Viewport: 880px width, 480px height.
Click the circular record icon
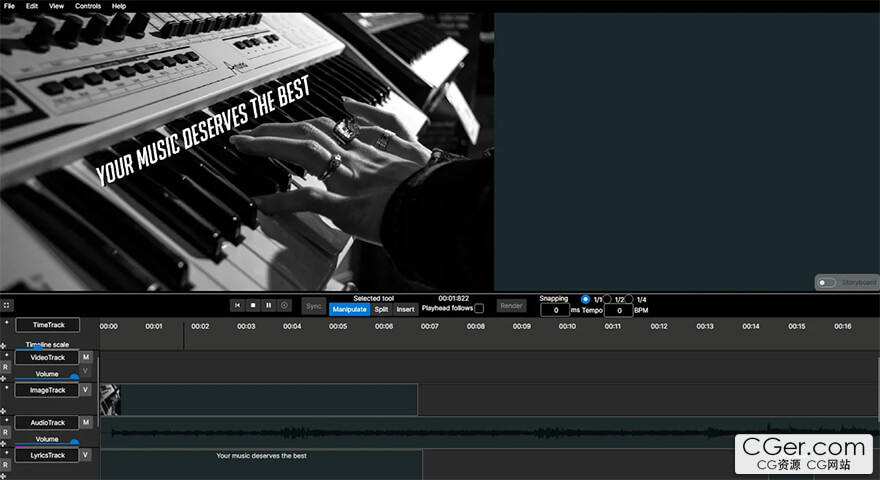[x=285, y=305]
